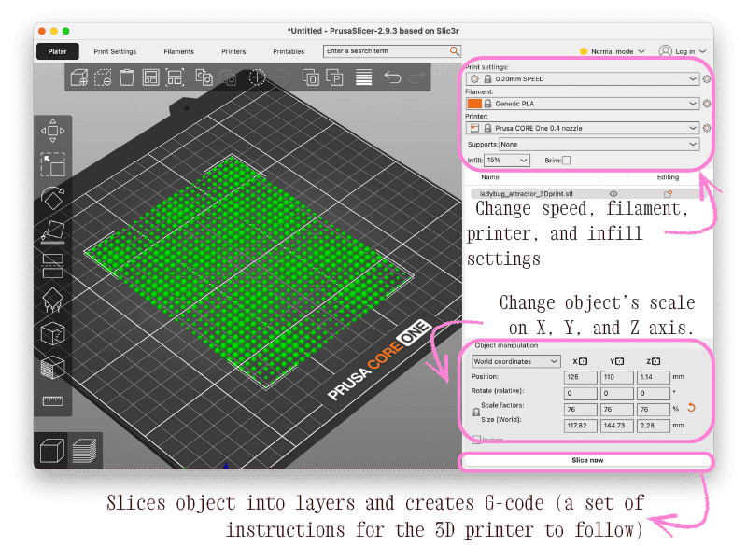Select the Move gizmo tool
Screen dimensions: 747x560
coord(53,130)
